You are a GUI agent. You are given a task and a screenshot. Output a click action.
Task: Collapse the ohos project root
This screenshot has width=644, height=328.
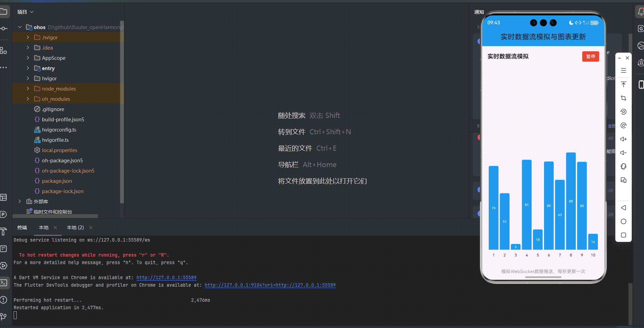click(x=19, y=27)
